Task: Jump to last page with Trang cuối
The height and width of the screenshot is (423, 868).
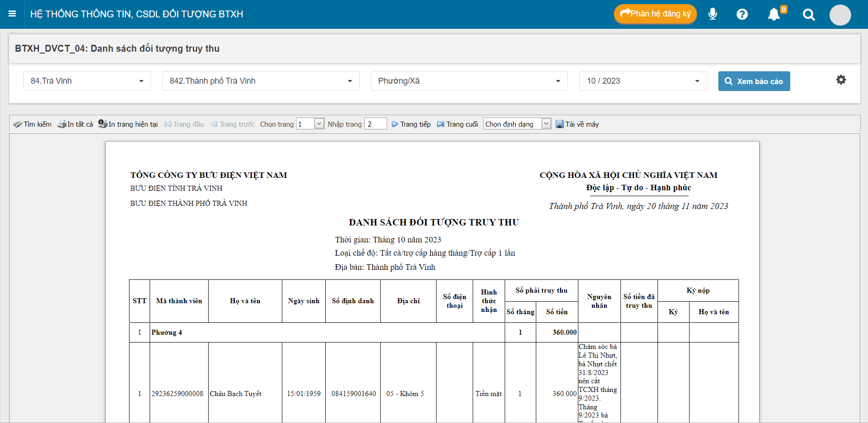Action: coord(457,124)
